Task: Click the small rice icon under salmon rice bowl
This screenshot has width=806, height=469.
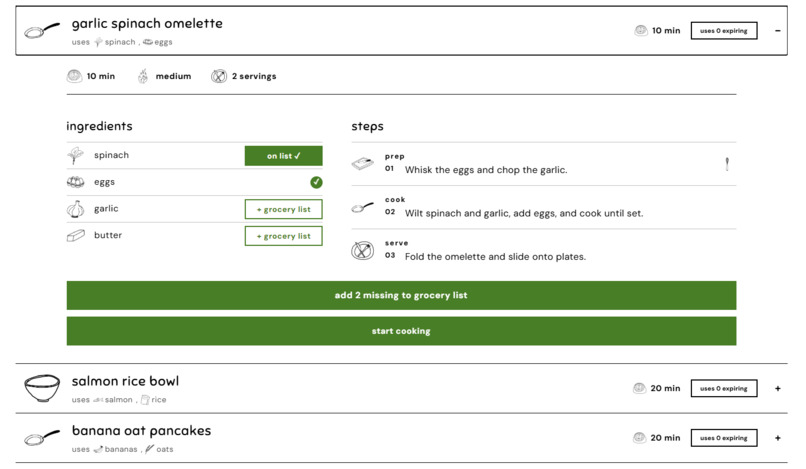Action: tap(145, 400)
